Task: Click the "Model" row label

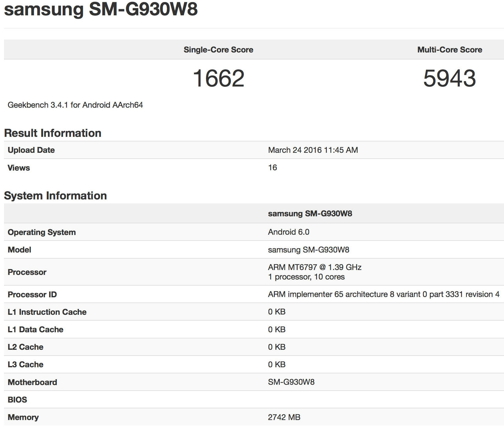Action: coord(19,250)
